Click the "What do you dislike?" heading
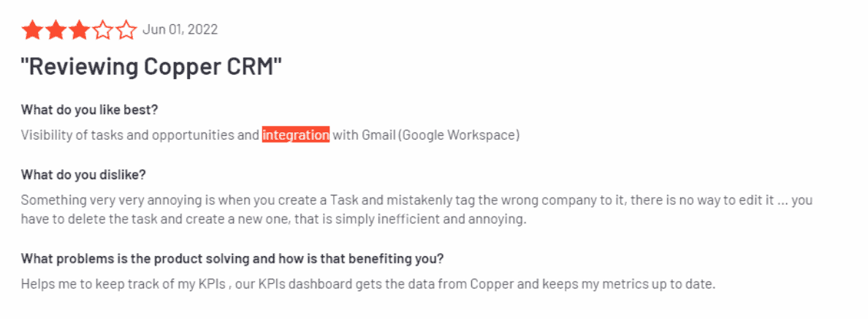Viewport: 868px width, 319px height. [x=83, y=175]
